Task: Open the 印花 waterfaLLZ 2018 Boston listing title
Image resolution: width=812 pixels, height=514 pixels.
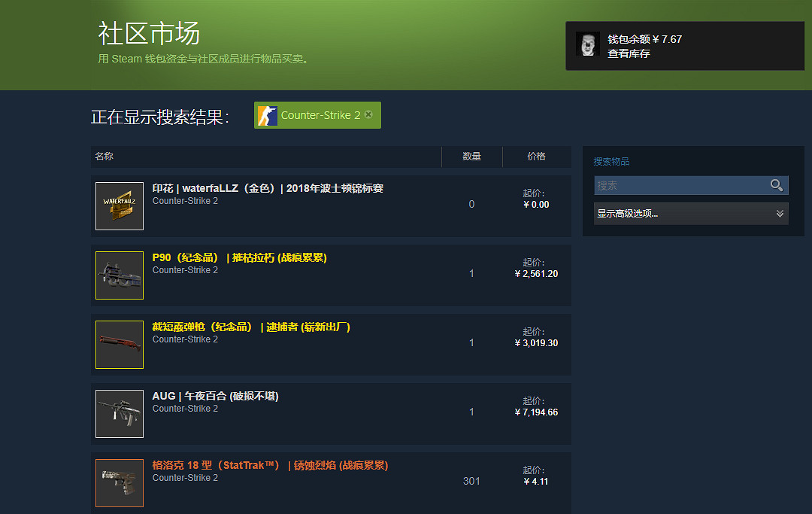Action: pos(268,188)
